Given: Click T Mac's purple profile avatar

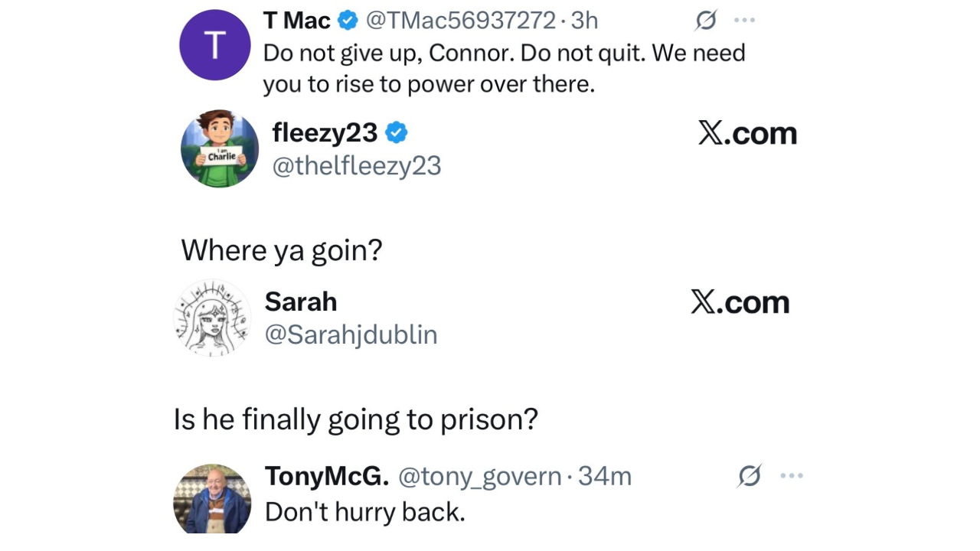Looking at the screenshot, I should tap(214, 44).
